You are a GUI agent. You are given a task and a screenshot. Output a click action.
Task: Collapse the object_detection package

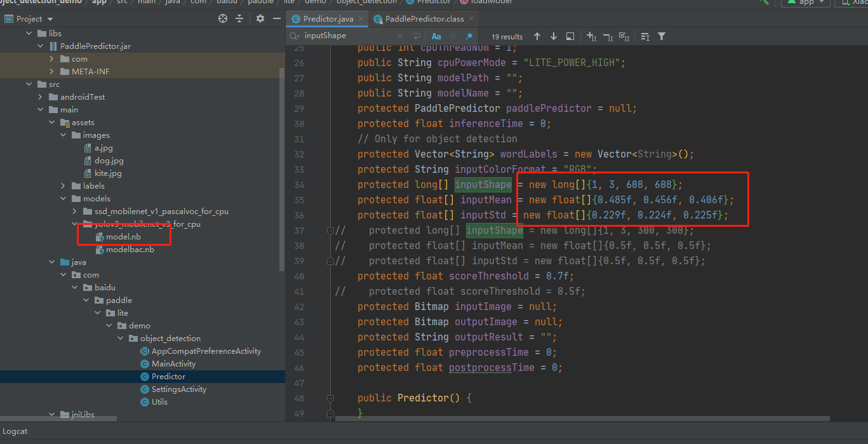(x=120, y=338)
